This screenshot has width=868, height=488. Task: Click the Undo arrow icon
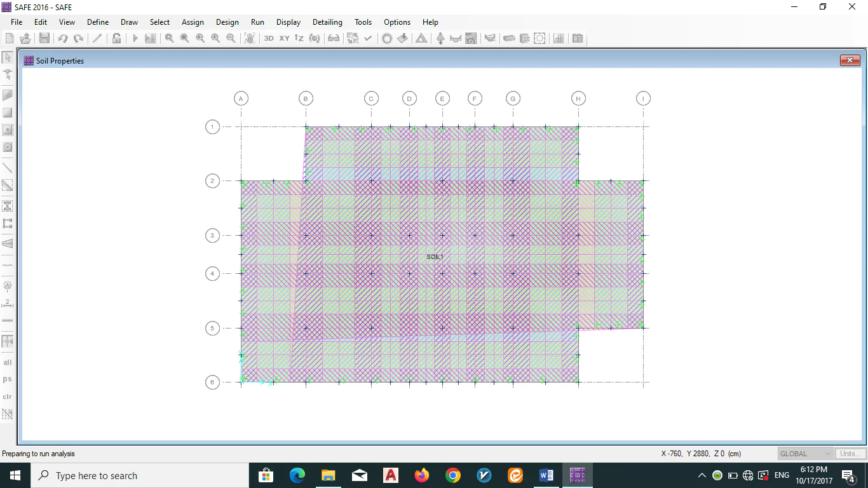(x=62, y=38)
